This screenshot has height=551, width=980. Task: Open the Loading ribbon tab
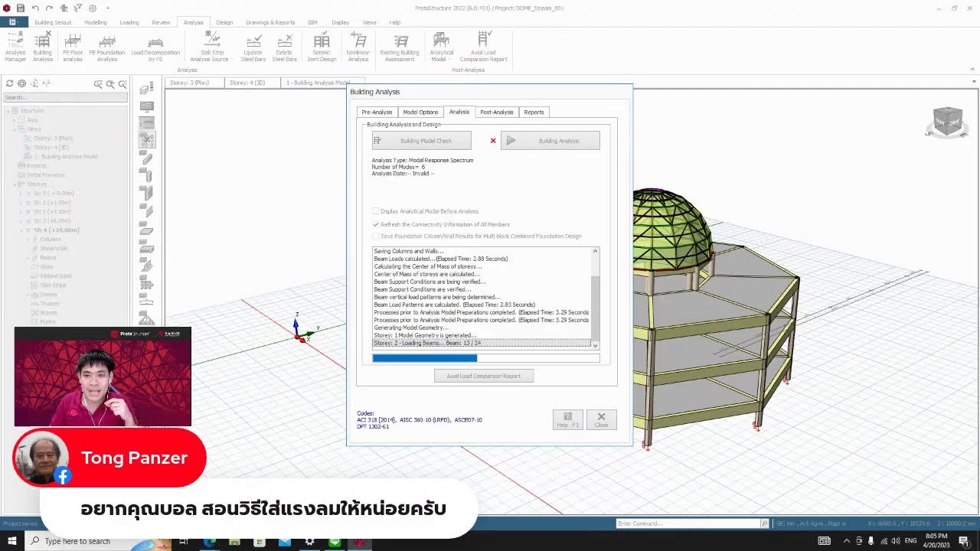[129, 22]
